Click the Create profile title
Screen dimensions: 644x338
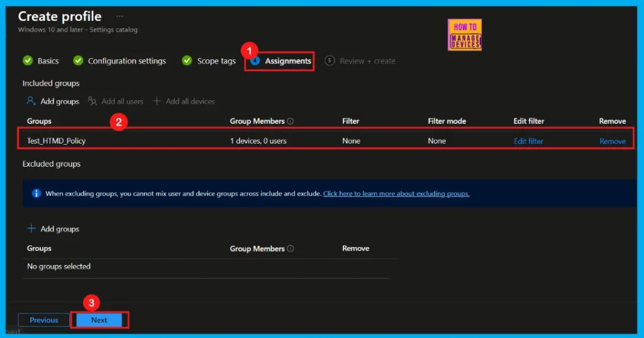click(x=60, y=16)
